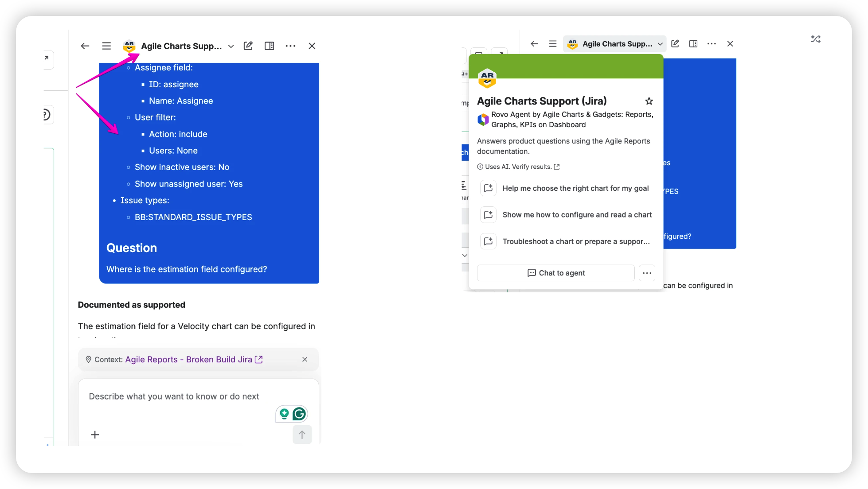Go back in left chat panel
Screen dimensions: 868x489
point(85,46)
